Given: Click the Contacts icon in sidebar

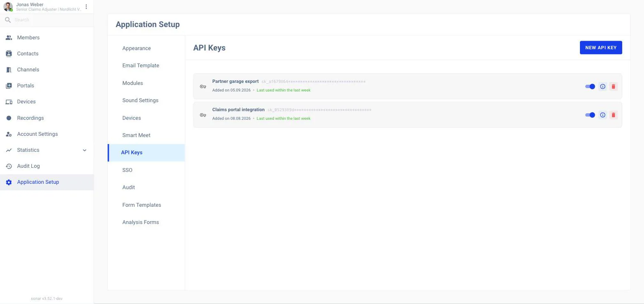Looking at the screenshot, I should [9, 54].
